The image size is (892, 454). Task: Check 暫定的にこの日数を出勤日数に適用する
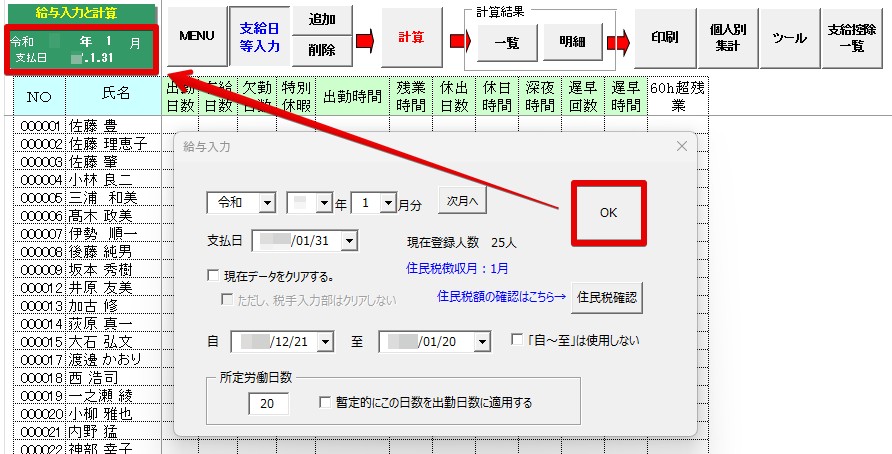(325, 403)
